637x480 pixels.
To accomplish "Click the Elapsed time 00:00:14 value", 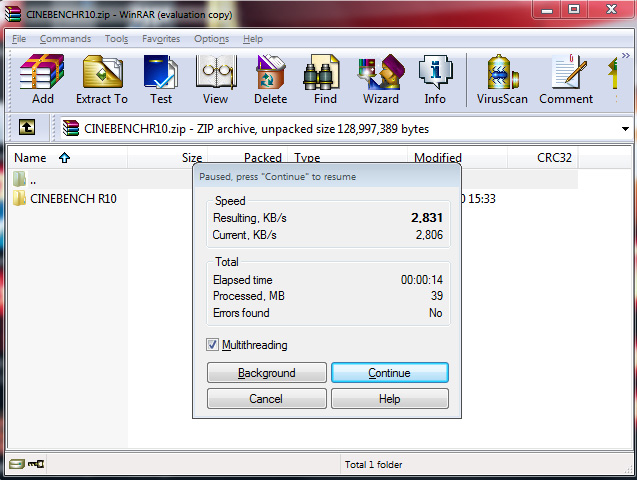I will point(422,280).
